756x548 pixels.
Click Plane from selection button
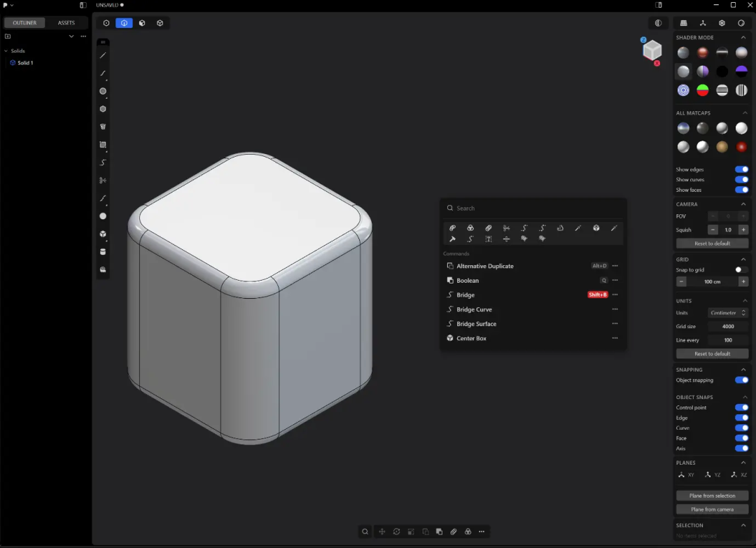point(712,495)
